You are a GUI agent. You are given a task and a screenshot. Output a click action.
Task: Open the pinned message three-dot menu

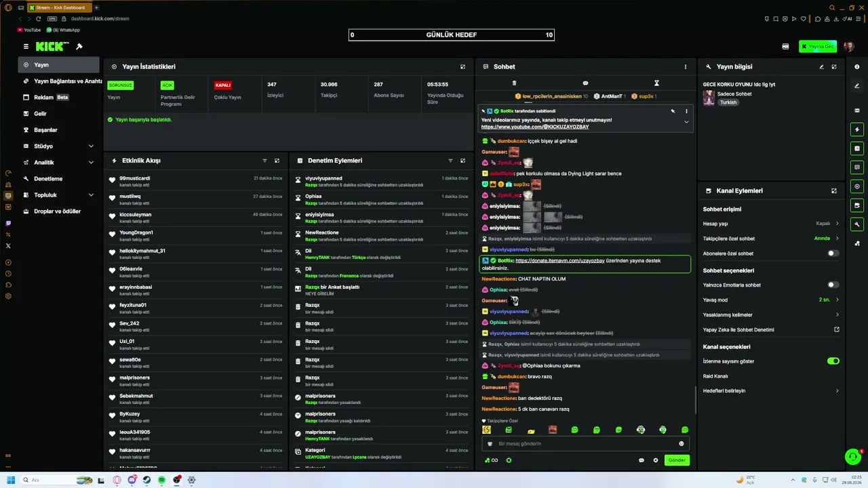pyautogui.click(x=686, y=111)
